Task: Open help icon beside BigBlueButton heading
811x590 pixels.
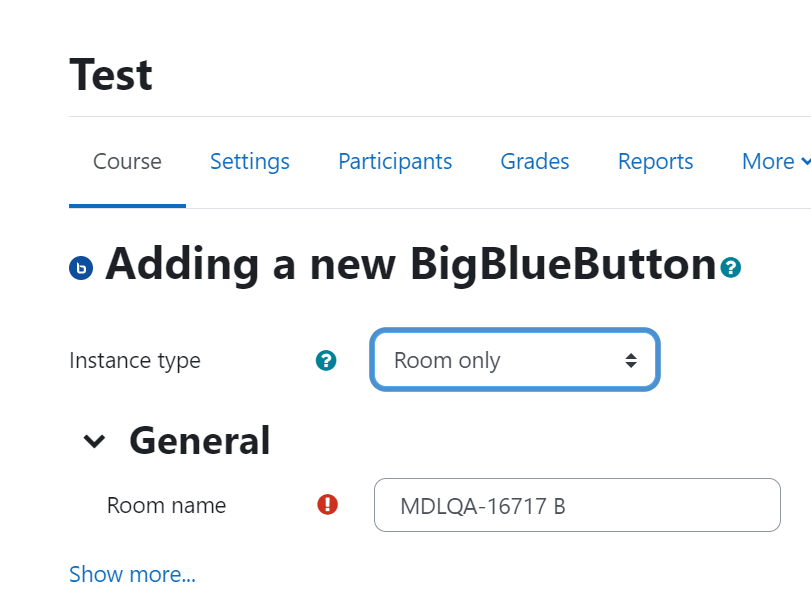Action: [730, 267]
